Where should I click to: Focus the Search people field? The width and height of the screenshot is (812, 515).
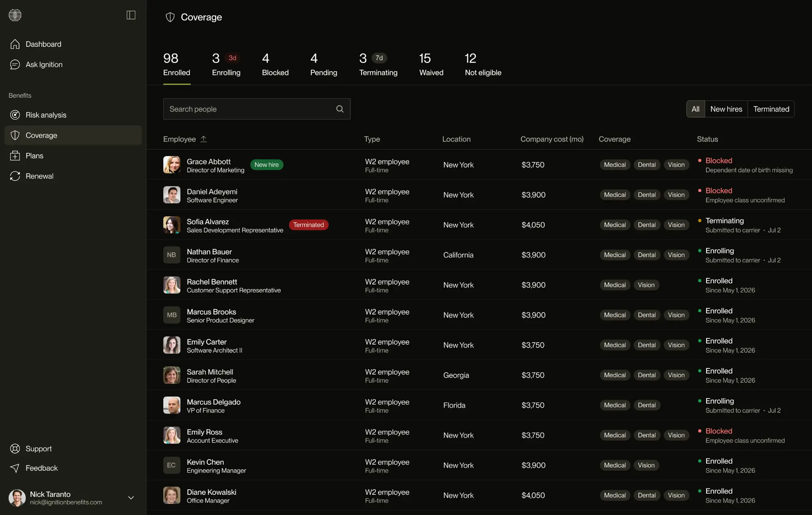[x=257, y=109]
